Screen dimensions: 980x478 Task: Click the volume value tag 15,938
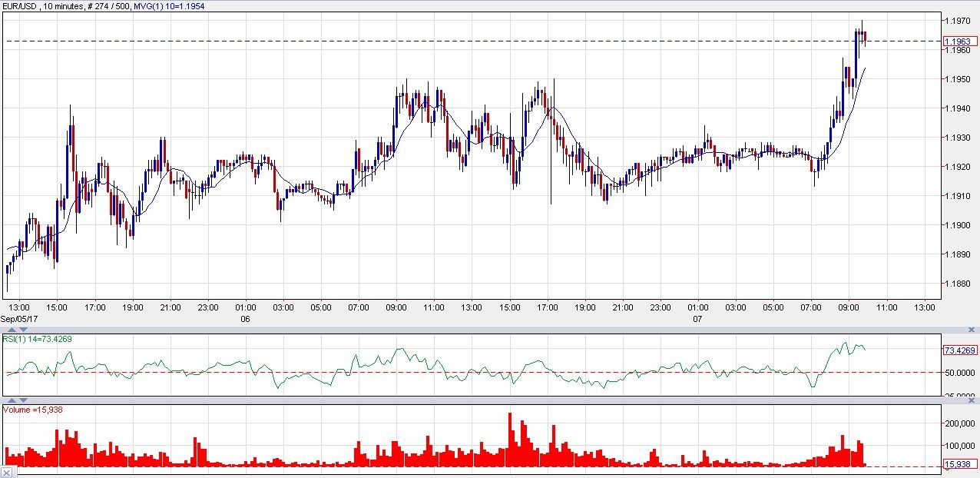point(960,464)
